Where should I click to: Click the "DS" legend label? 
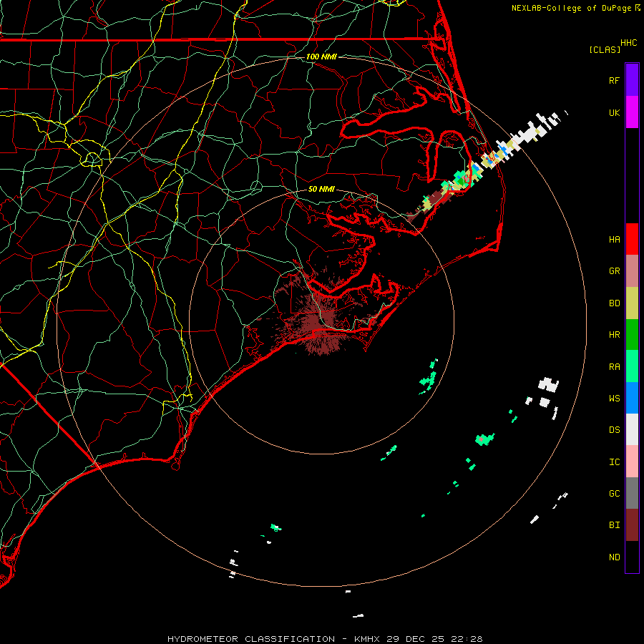pyautogui.click(x=614, y=430)
